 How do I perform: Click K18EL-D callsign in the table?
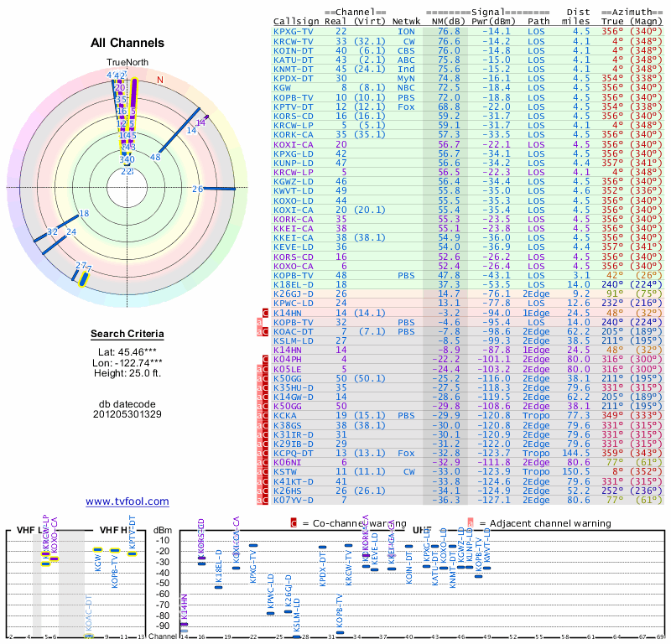click(294, 284)
